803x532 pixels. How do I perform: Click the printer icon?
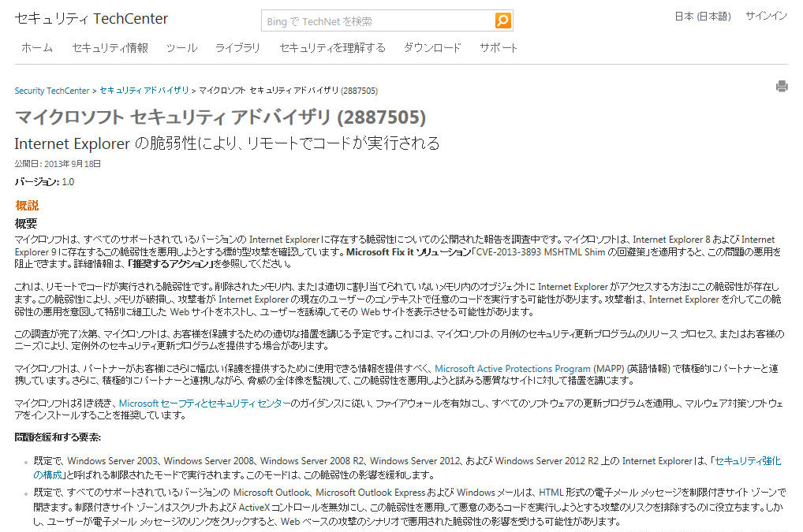click(782, 86)
